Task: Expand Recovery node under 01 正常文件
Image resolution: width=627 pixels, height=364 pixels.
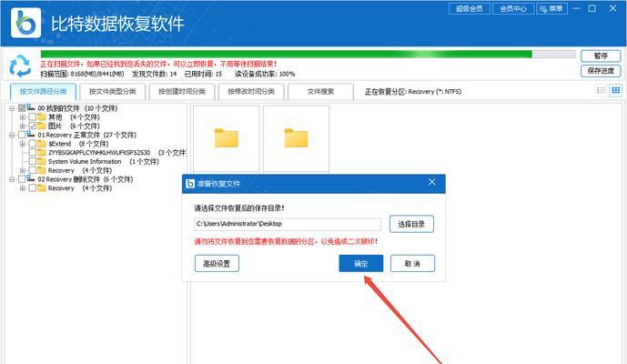Action: coord(23,170)
